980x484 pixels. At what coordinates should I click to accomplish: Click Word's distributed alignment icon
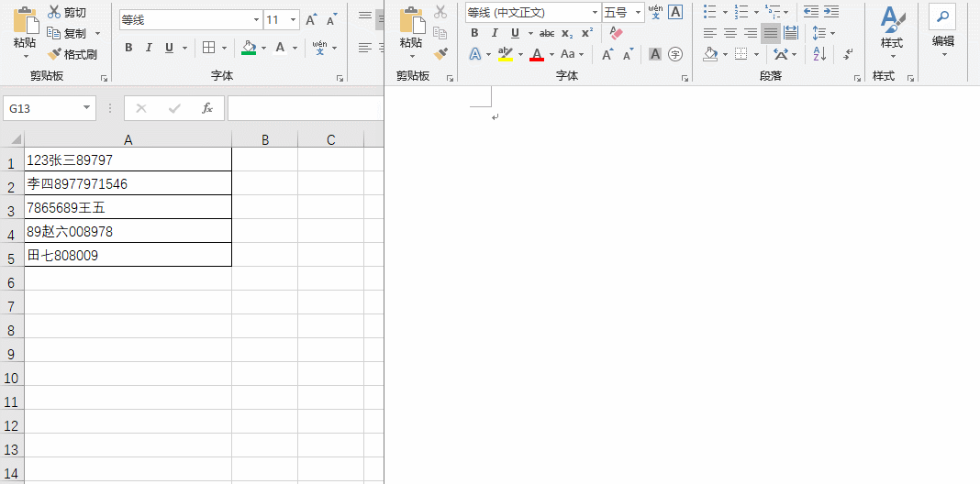[x=791, y=33]
